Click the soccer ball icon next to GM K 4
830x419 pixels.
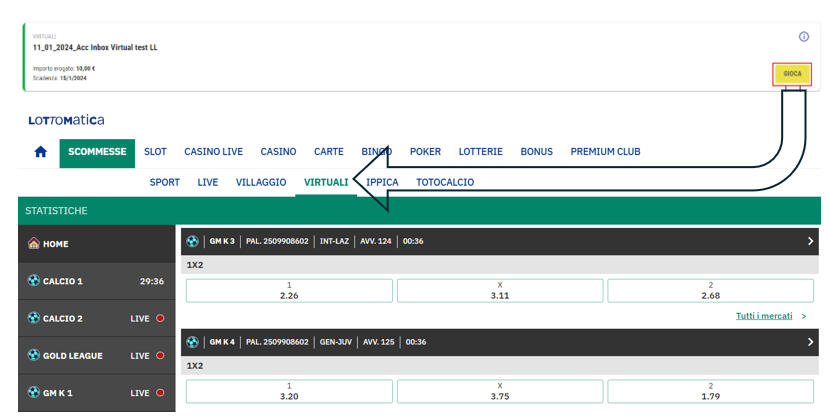[x=193, y=342]
